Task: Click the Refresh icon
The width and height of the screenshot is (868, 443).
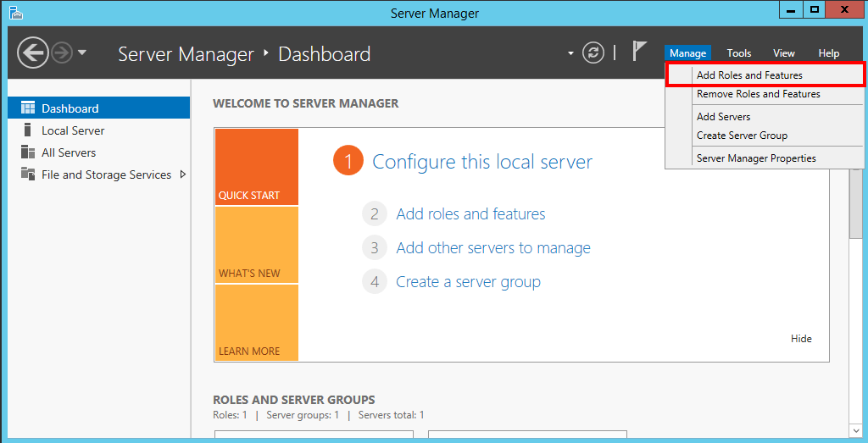Action: tap(593, 53)
